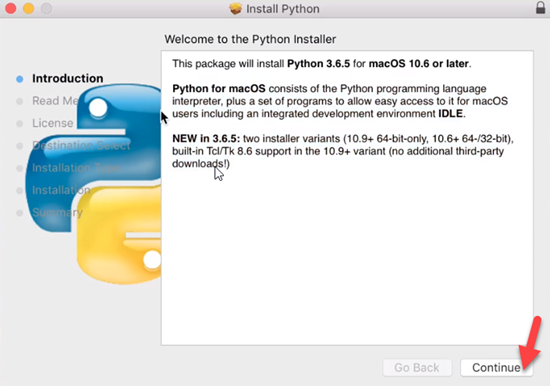Click the 'NEW in 3.6.5:' text

pyautogui.click(x=206, y=139)
